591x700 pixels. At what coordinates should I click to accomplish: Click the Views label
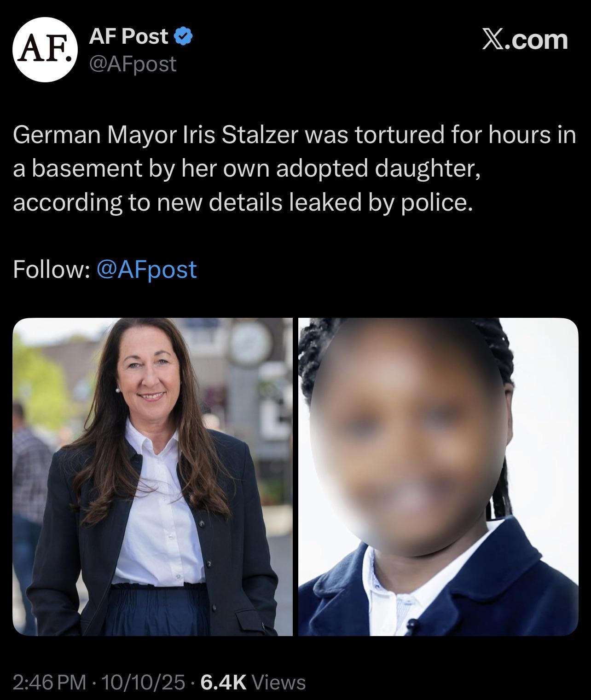point(279,682)
